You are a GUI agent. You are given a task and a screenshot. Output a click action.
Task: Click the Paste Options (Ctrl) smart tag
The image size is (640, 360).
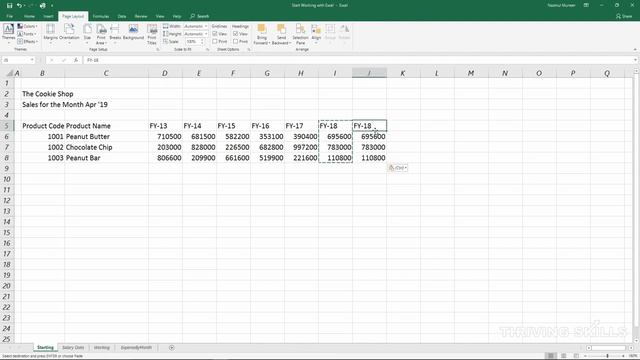tap(398, 168)
